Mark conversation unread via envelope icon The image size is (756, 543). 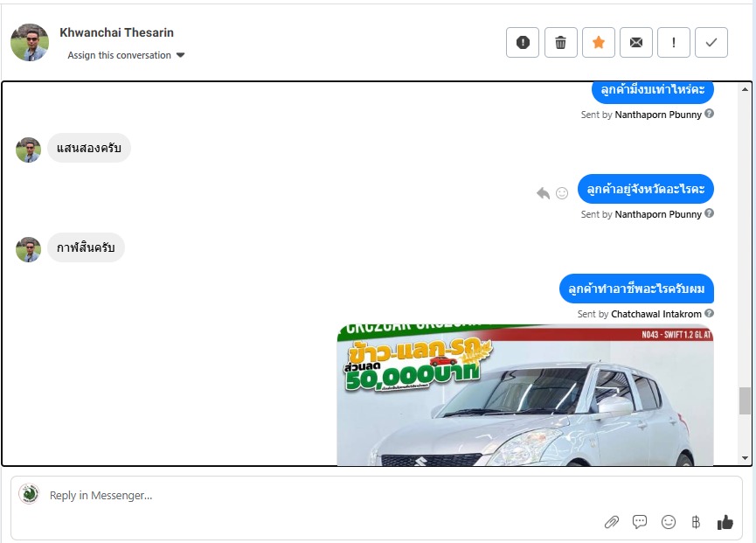(636, 43)
